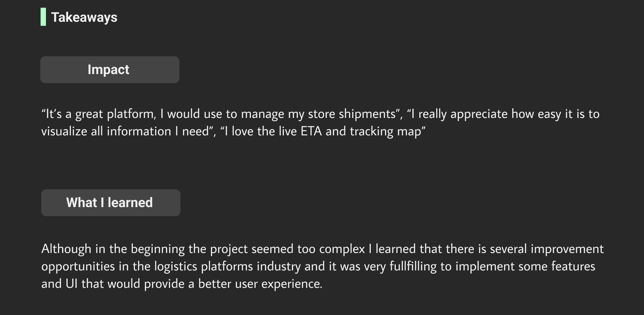Image resolution: width=644 pixels, height=315 pixels.
Task: Click the Takeaways section heading
Action: click(84, 17)
